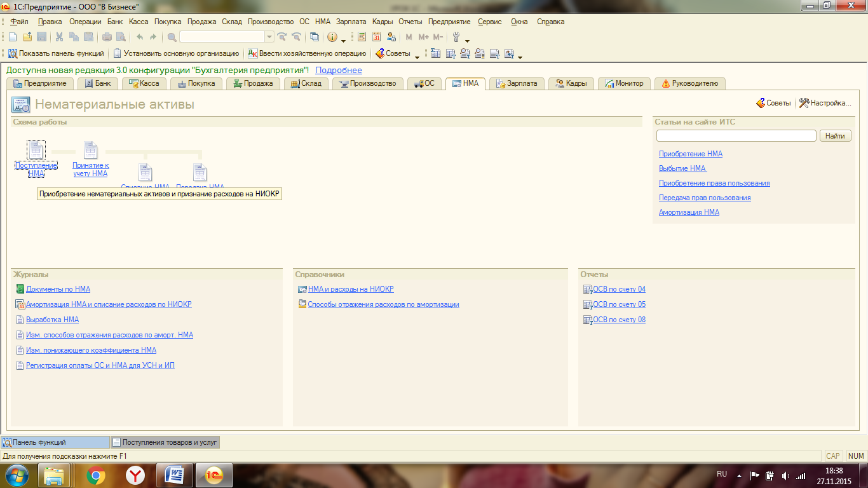868x488 pixels.
Task: Click the Windows Start button
Action: (x=17, y=475)
